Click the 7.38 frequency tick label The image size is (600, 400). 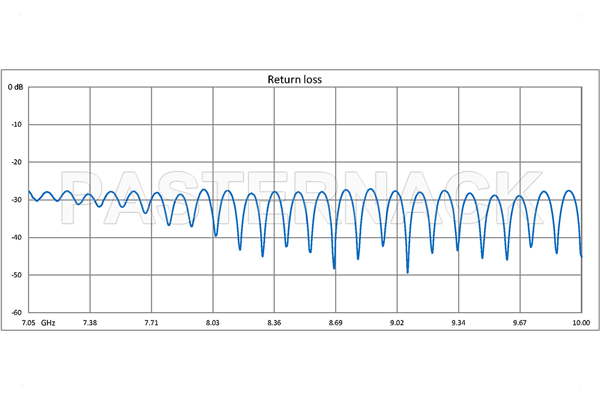coord(89,323)
